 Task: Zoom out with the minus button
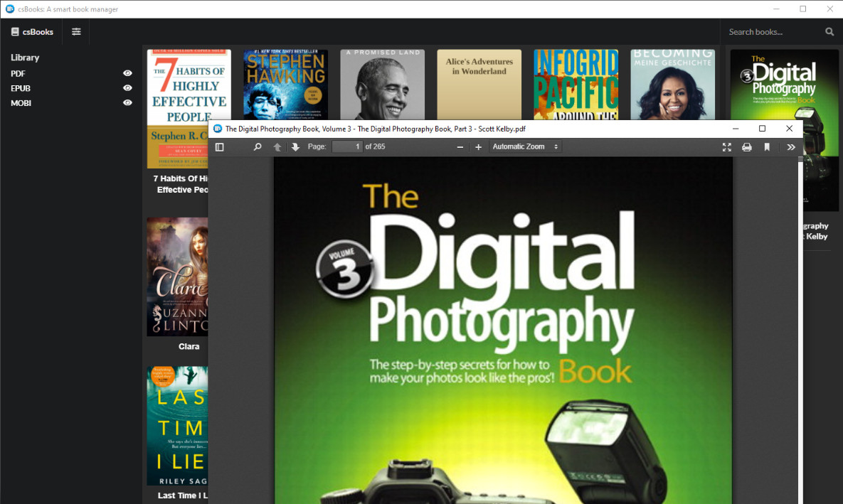(x=460, y=146)
